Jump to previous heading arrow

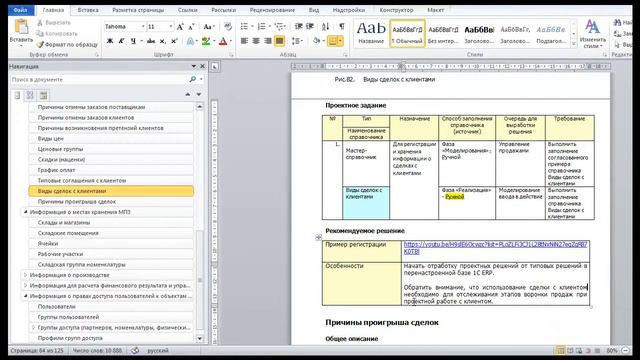[x=188, y=94]
